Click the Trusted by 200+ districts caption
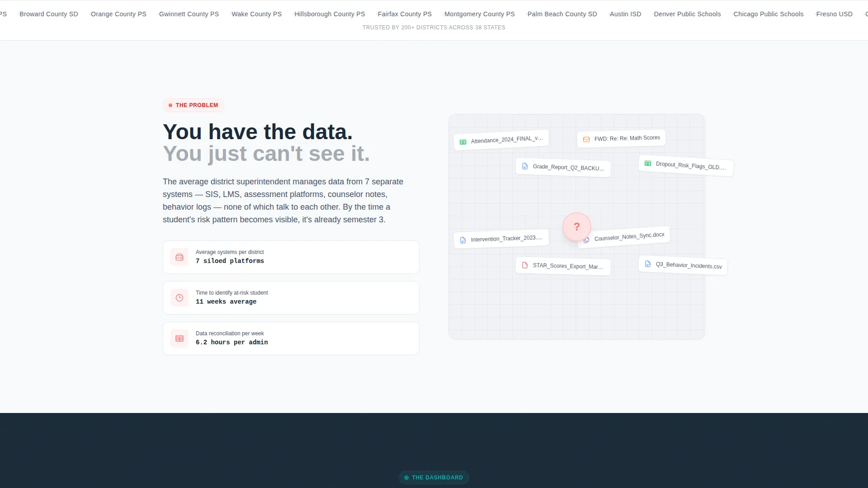868x488 pixels. tap(434, 28)
